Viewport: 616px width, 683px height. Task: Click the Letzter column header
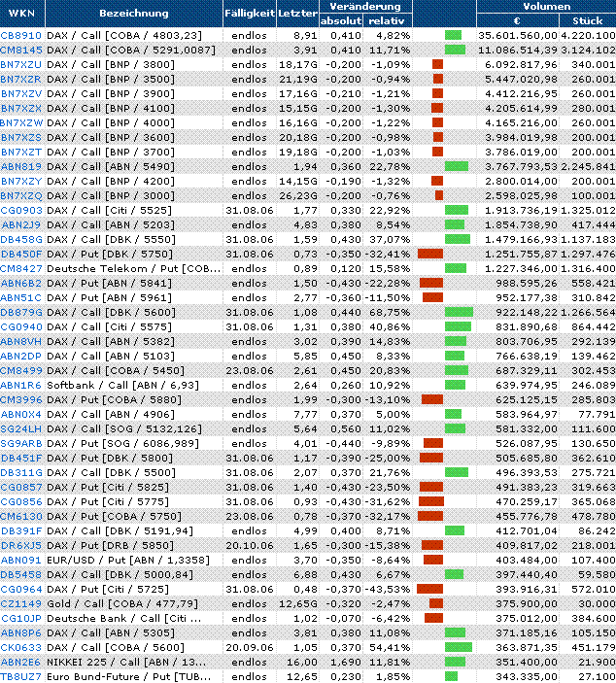[297, 13]
